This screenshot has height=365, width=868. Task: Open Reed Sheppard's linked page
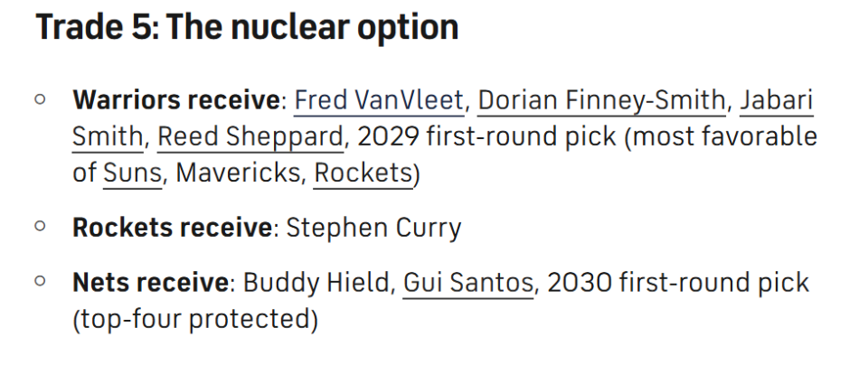coord(250,136)
